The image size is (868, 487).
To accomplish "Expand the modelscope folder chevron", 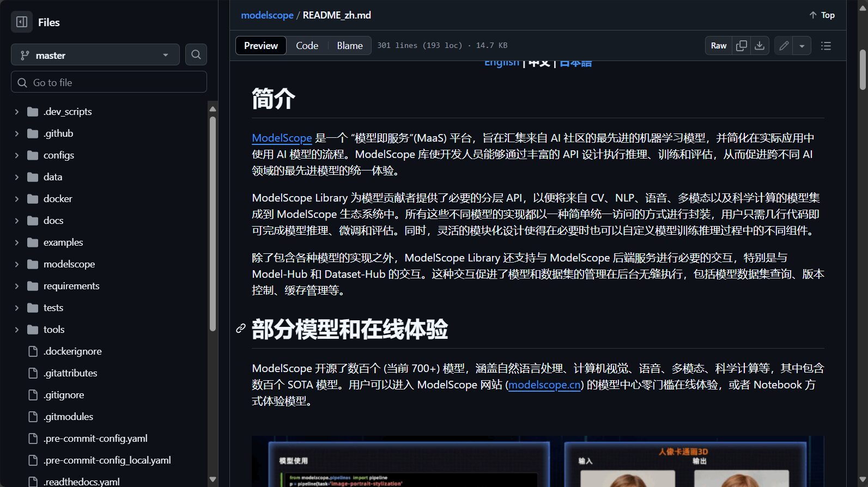I will 16,264.
